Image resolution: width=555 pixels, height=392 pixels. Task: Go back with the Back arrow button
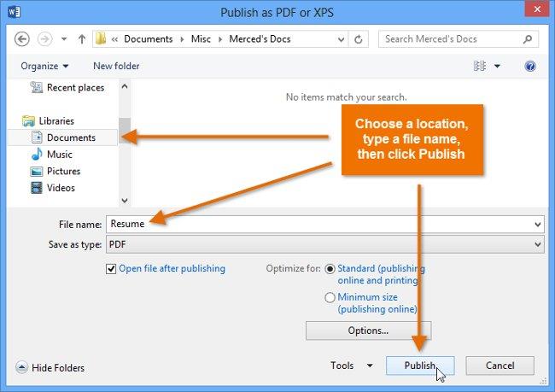(x=22, y=39)
